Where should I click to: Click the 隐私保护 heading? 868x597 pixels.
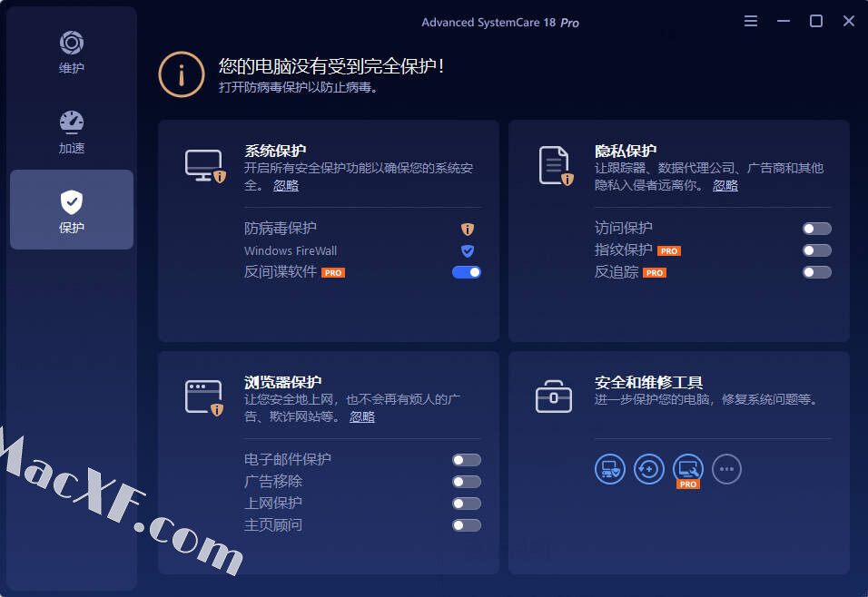coord(626,151)
